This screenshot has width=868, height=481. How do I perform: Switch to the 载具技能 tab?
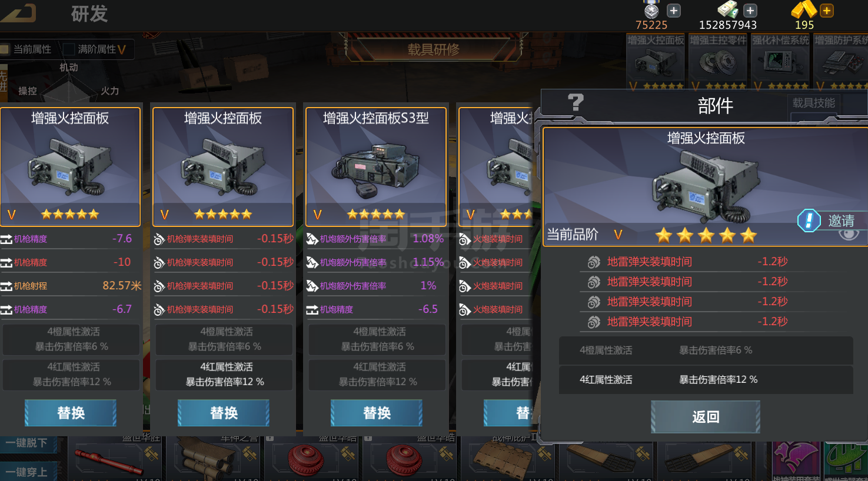[813, 103]
